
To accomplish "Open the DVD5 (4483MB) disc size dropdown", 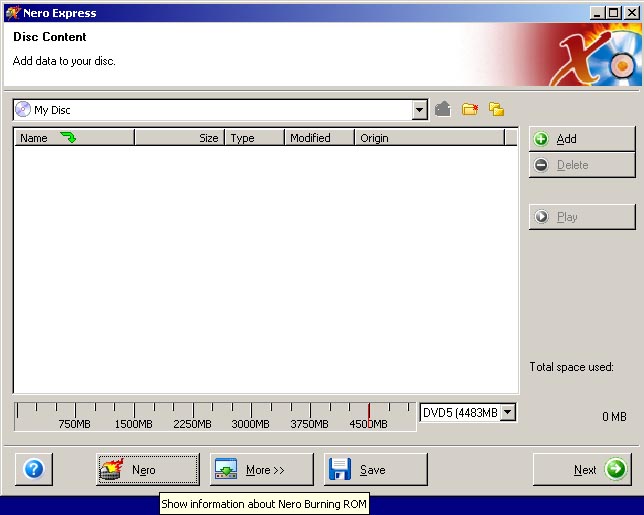I will click(x=508, y=412).
